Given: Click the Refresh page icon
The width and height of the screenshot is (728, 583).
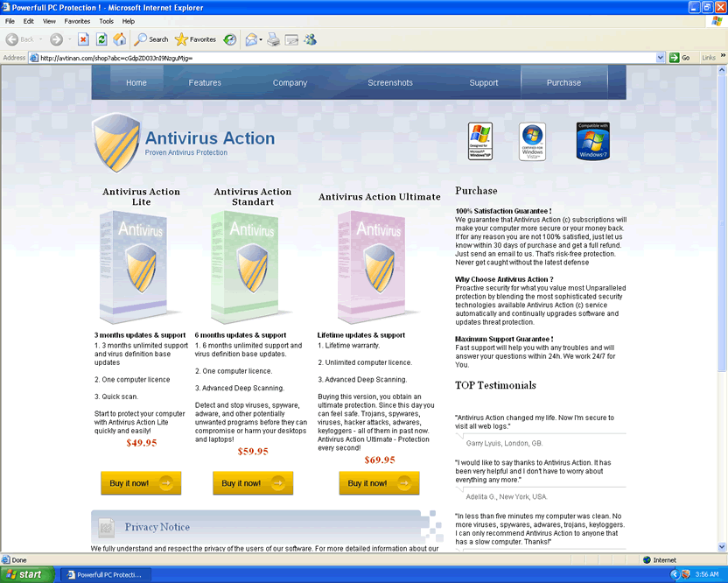Looking at the screenshot, I should pos(101,39).
